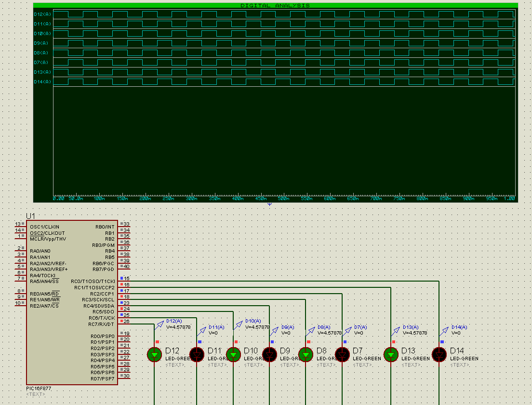The width and height of the screenshot is (532, 405).
Task: Click the V=0 reading under D11(A)
Action: tap(213, 333)
